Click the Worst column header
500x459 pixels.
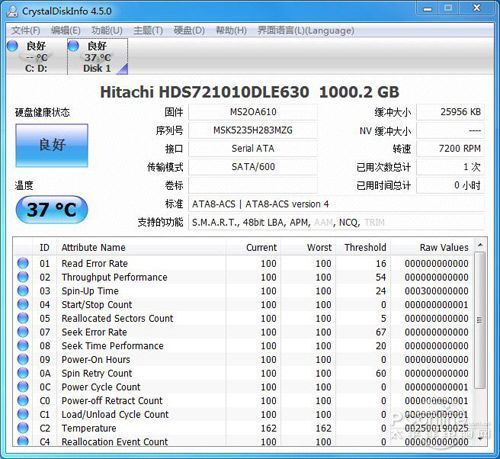click(308, 247)
